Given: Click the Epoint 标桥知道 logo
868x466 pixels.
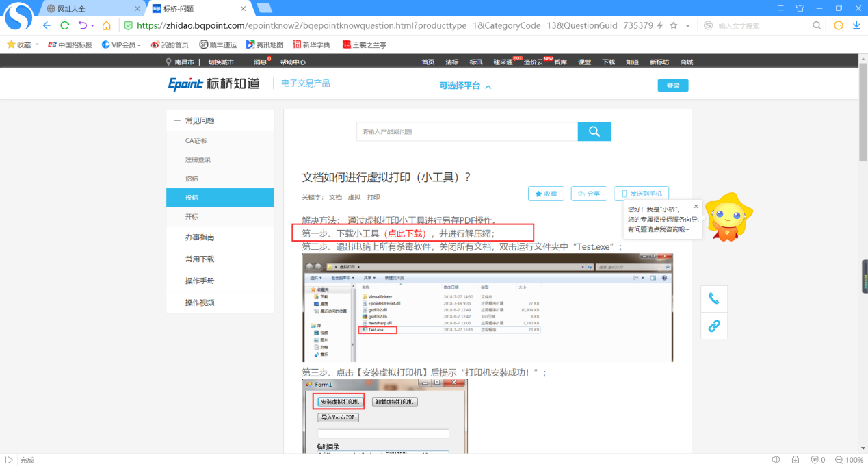Looking at the screenshot, I should (x=214, y=83).
